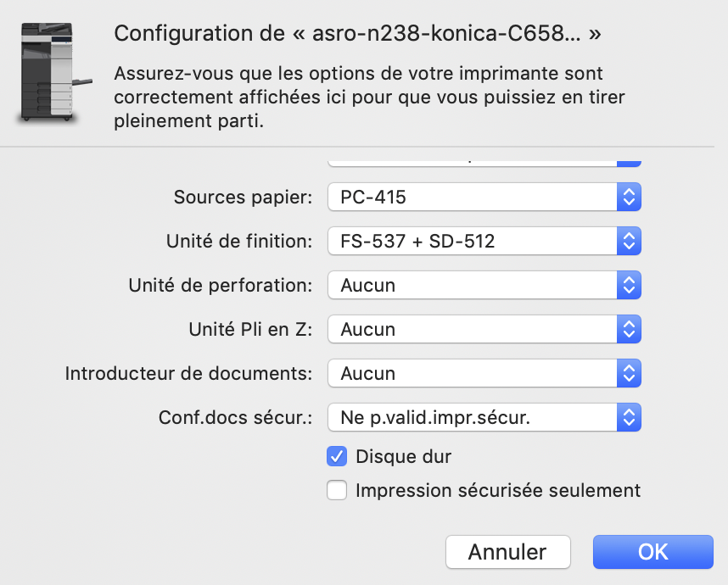The height and width of the screenshot is (585, 728).
Task: Expand the Ne p.valid.impr.sécur. dropdown
Action: [484, 417]
